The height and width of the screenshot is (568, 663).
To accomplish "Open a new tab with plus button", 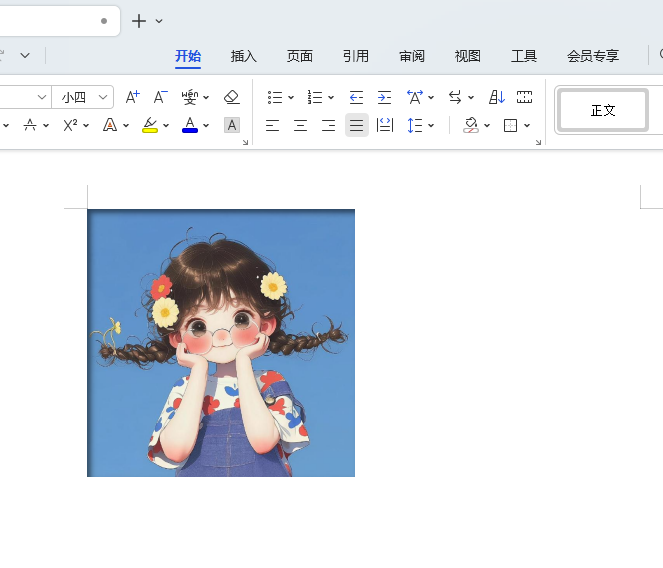I will pyautogui.click(x=139, y=21).
